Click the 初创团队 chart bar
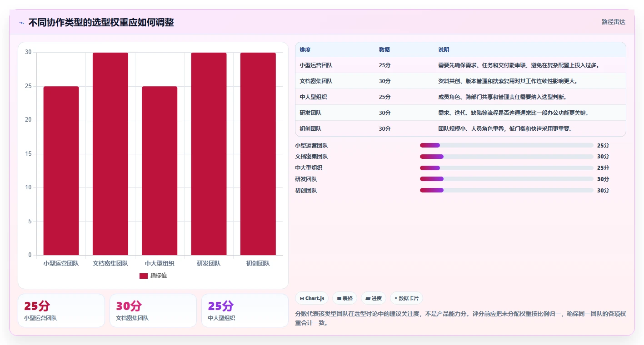Screen dimensions: 644x345 point(258,154)
